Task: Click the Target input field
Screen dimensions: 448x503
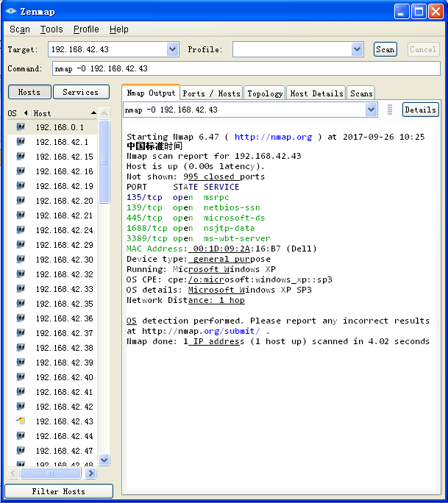Action: (x=108, y=49)
